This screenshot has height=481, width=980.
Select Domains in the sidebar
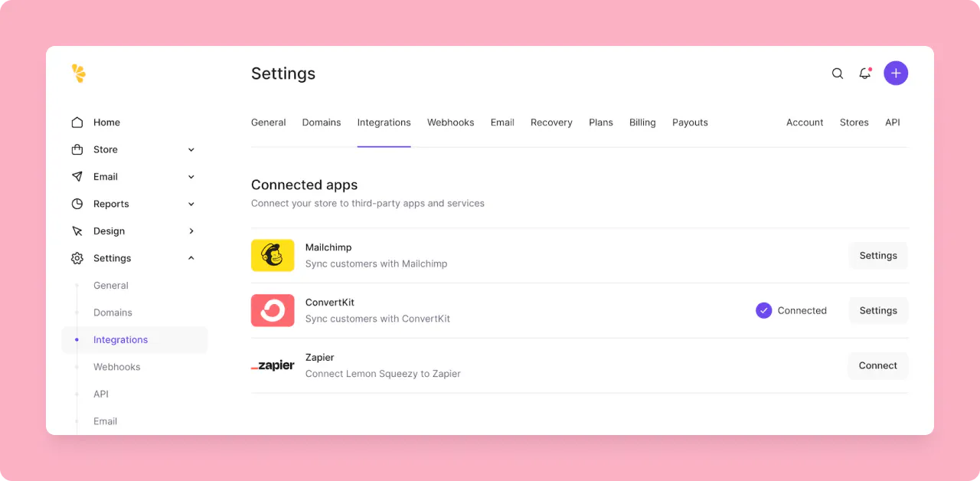(113, 312)
